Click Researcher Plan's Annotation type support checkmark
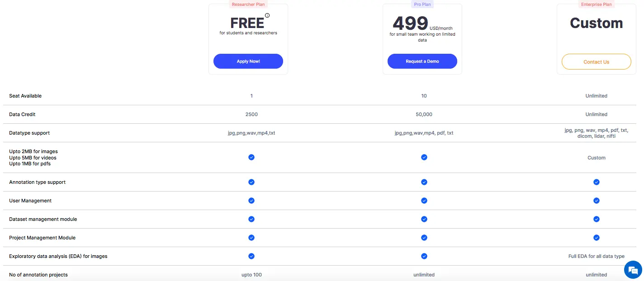644x281 pixels. tap(251, 182)
